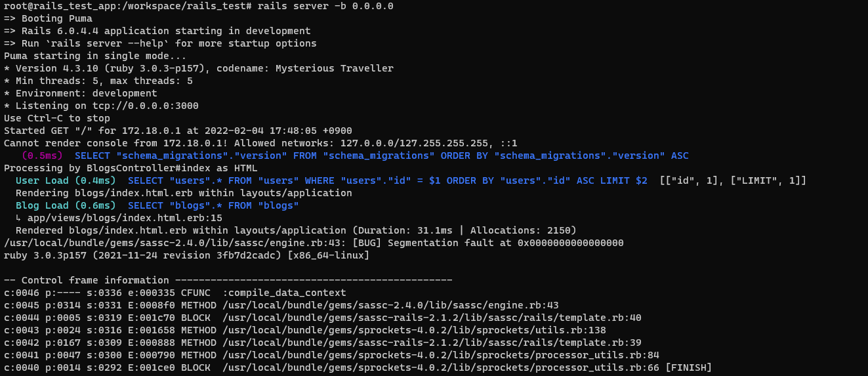This screenshot has height=376, width=868.
Task: Click the 'c:0046' CFUNC :compile_data_context frame
Action: click(175, 293)
